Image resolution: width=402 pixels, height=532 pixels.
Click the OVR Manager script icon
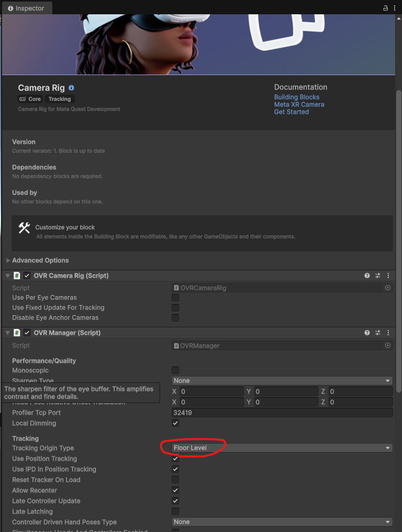[16, 333]
